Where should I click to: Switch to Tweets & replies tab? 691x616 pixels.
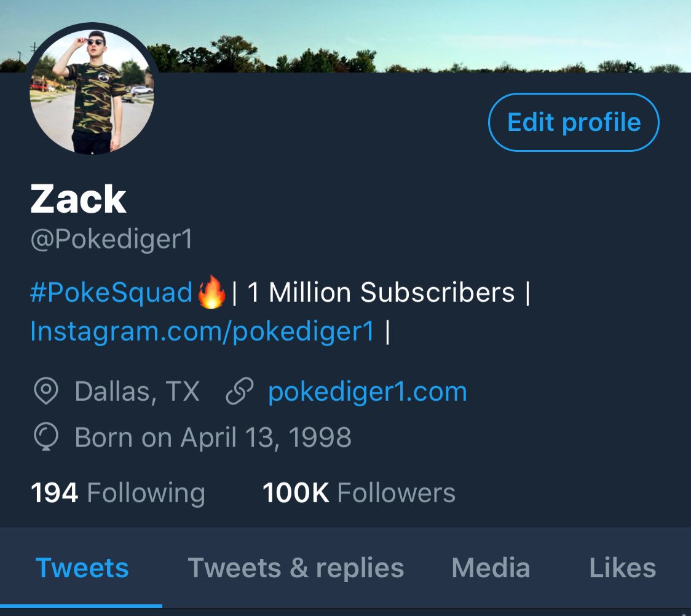tap(296, 567)
